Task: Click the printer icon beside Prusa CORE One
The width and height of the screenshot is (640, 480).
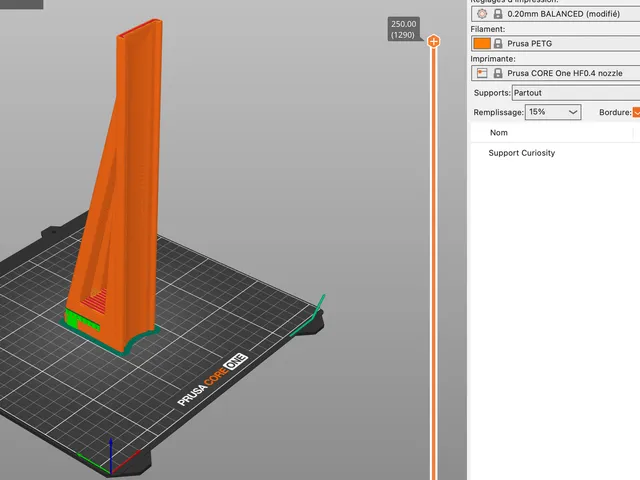Action: pyautogui.click(x=482, y=73)
